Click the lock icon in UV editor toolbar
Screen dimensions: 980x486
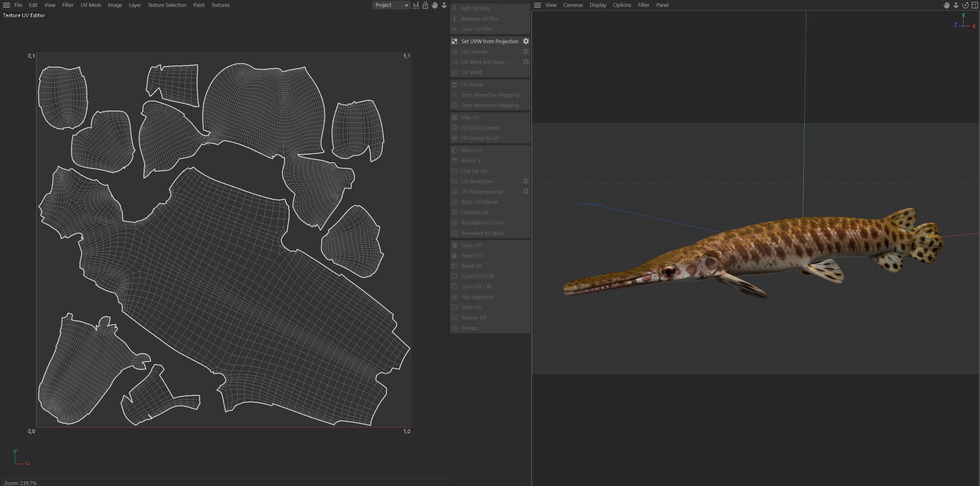pyautogui.click(x=425, y=5)
